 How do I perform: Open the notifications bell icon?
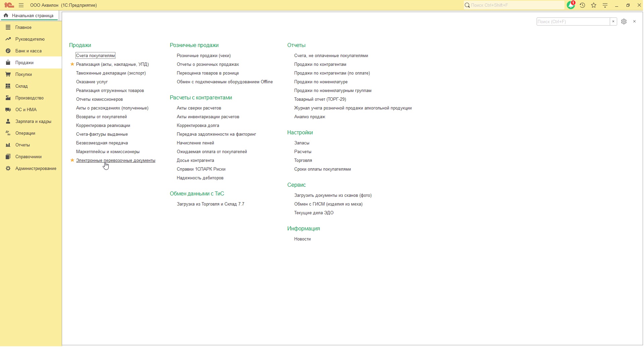click(x=571, y=5)
